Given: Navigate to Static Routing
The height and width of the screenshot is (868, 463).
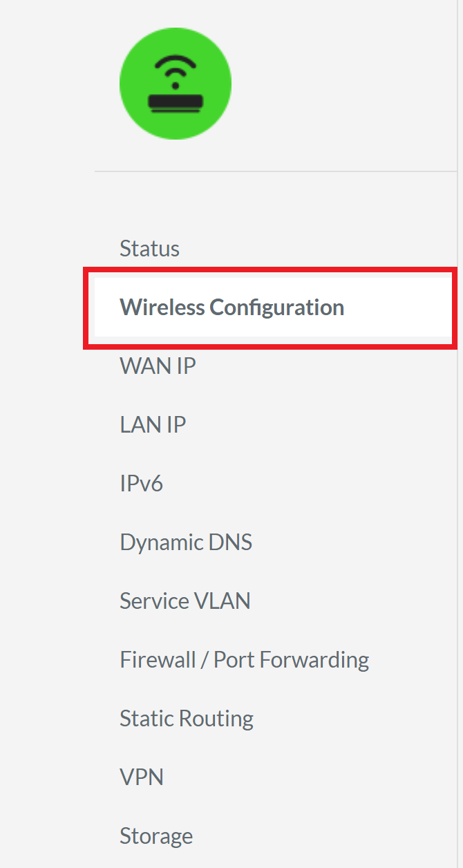Looking at the screenshot, I should [187, 718].
